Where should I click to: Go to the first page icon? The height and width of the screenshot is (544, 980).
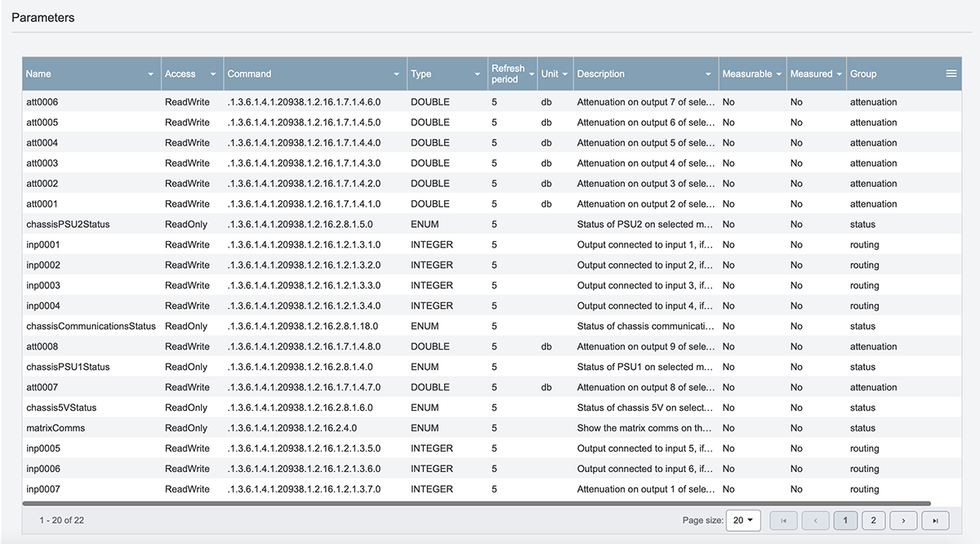783,520
